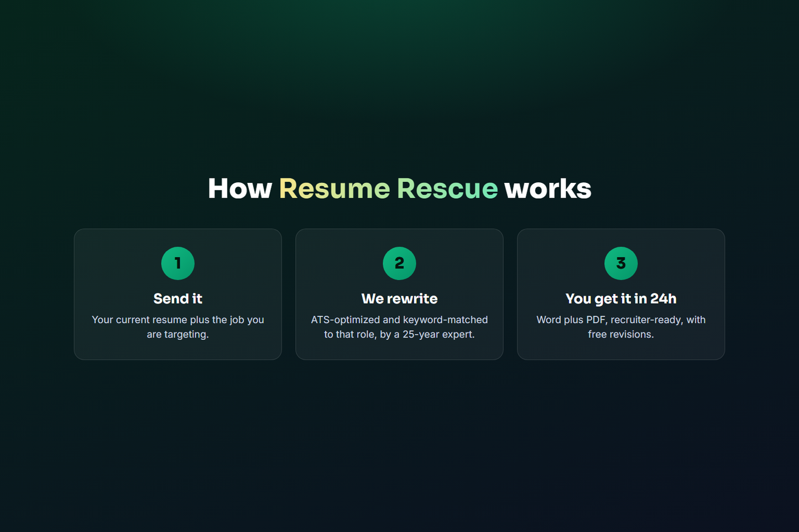Click the number 2 step badge
The width and height of the screenshot is (799, 532).
click(399, 264)
